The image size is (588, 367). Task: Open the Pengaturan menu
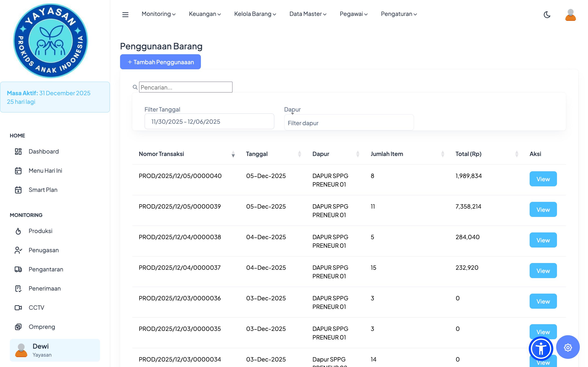[x=399, y=14]
